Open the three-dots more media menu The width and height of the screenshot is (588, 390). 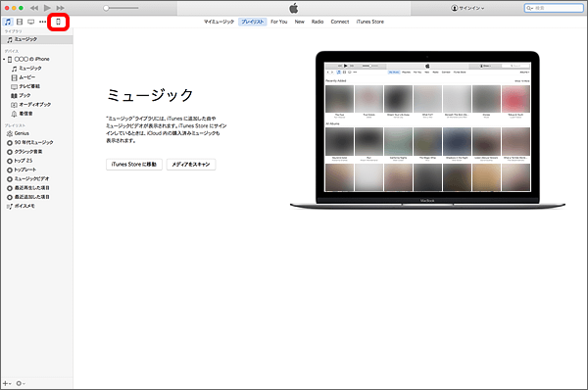(42, 22)
